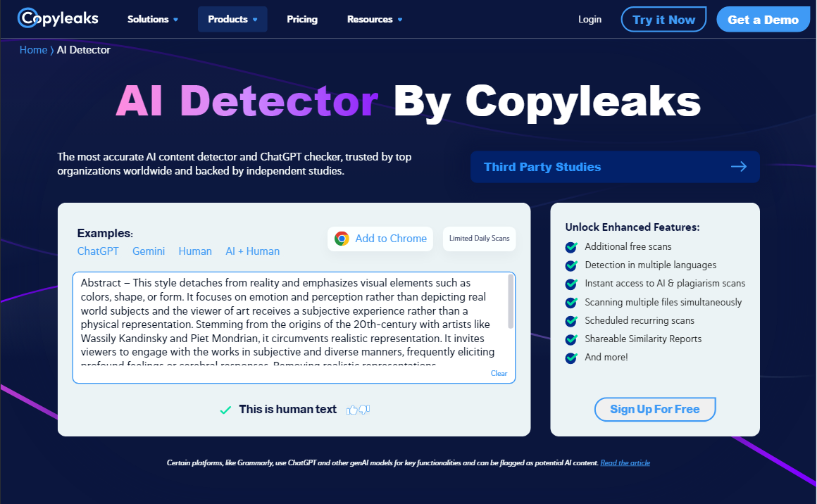Viewport: 817px width, 504px height.
Task: Open the Products dropdown menu
Action: pos(232,19)
